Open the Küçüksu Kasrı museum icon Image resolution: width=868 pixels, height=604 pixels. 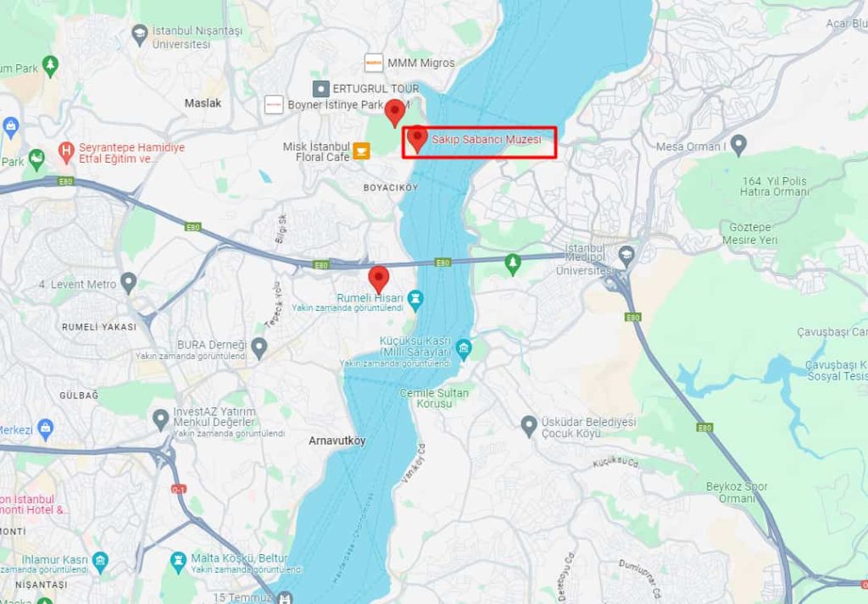coord(464,348)
